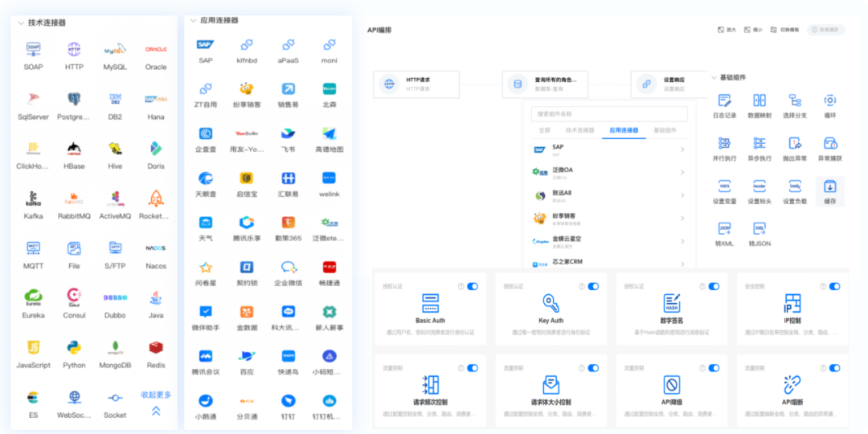
Task: Open help icon beside Basic Auth
Action: tap(461, 286)
